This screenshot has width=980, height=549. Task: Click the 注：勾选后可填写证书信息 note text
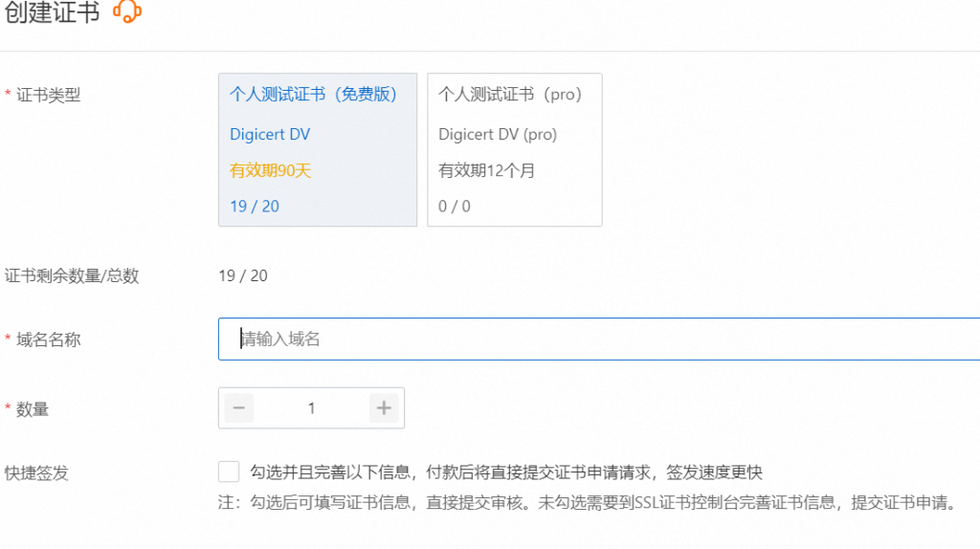[x=587, y=503]
